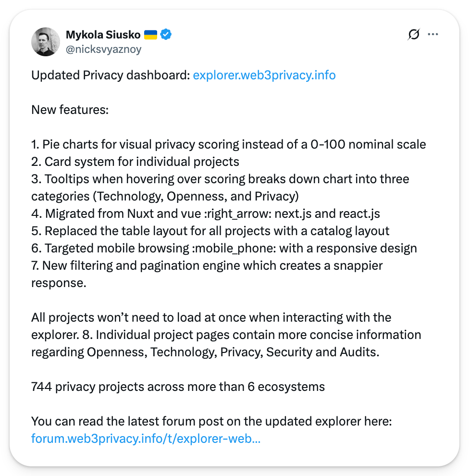
Task: Click the "Updated Privacy dashboard:" text
Action: (111, 75)
